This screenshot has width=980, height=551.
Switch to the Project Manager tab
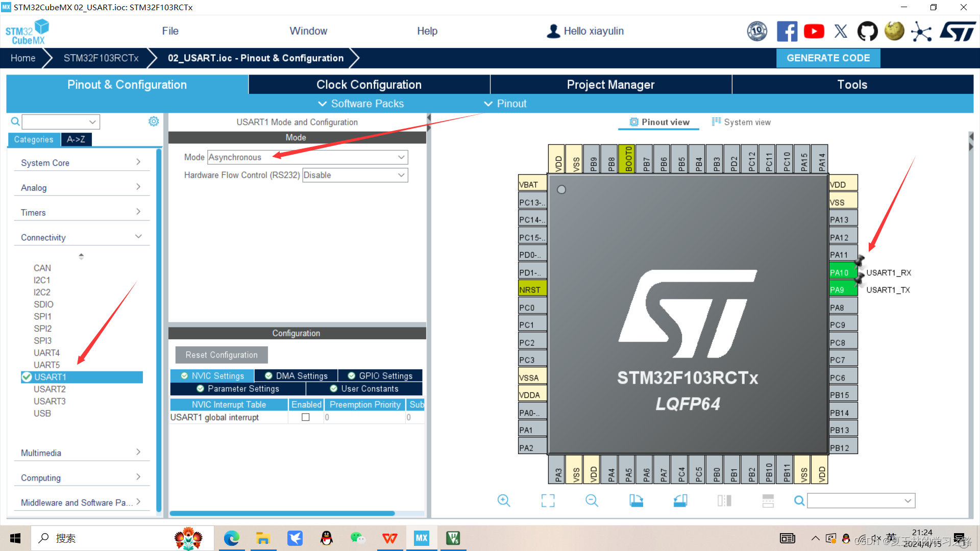click(610, 85)
